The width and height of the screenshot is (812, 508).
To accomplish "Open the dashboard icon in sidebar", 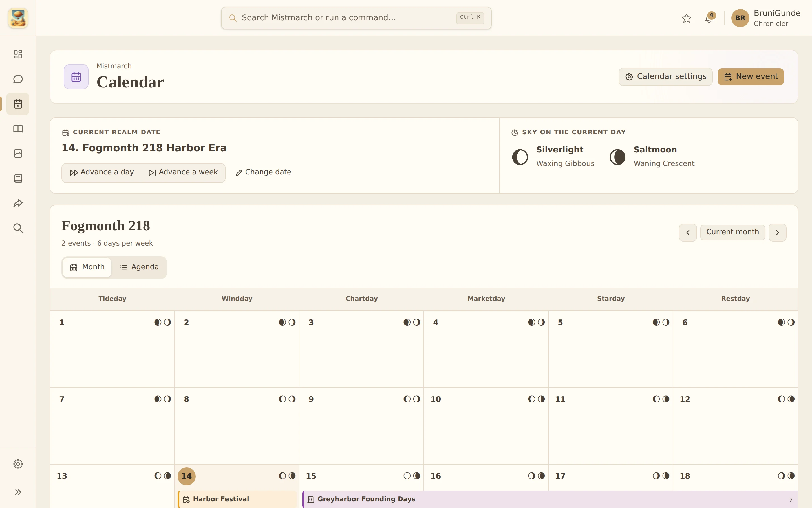I will pos(18,54).
